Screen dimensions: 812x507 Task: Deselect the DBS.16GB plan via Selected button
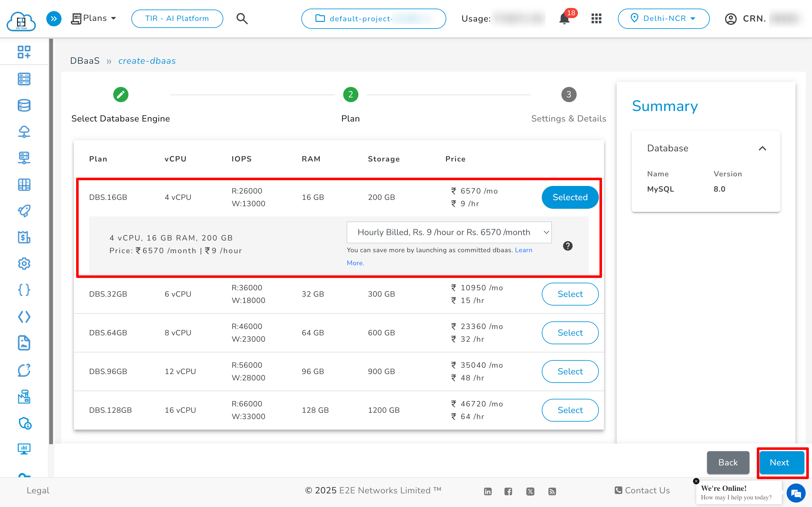tap(570, 197)
